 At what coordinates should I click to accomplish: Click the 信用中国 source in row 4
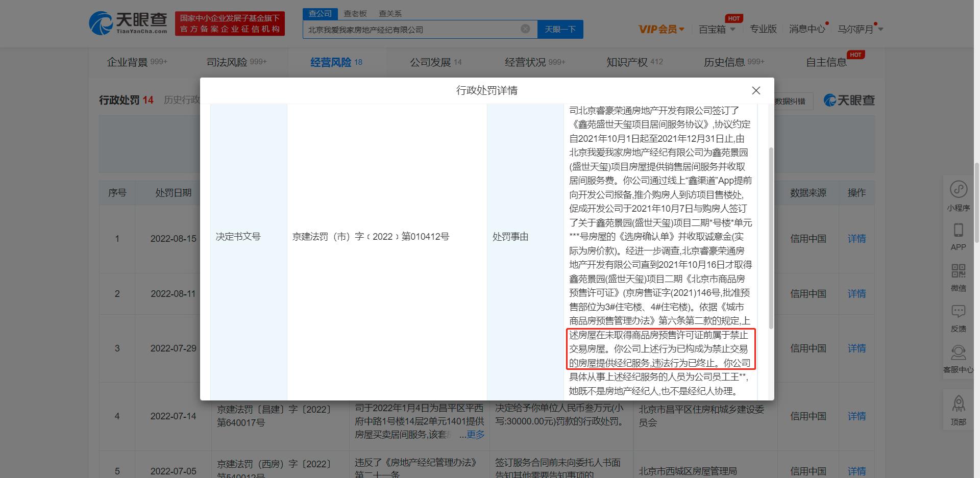click(x=808, y=416)
